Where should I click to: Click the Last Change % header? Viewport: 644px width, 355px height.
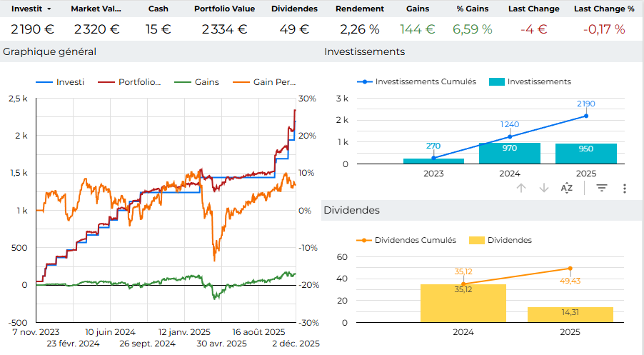pyautogui.click(x=604, y=9)
